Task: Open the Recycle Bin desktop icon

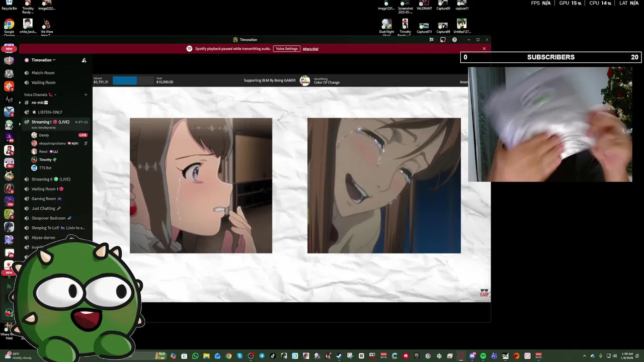Action: point(9,6)
